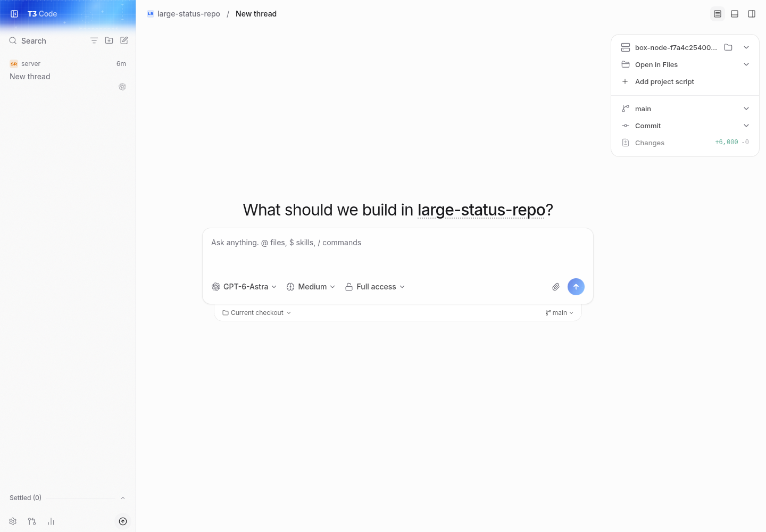Click the SR server project badge

[14, 64]
